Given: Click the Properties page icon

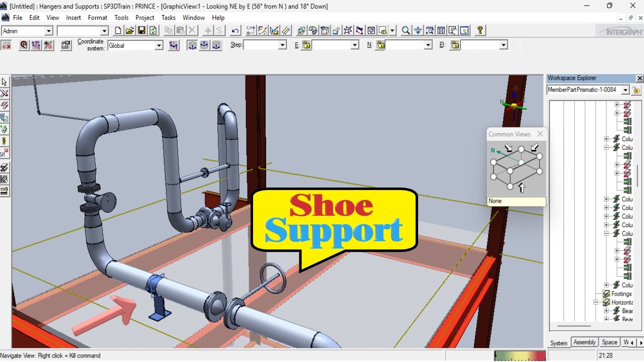Looking at the screenshot, I should point(66,45).
